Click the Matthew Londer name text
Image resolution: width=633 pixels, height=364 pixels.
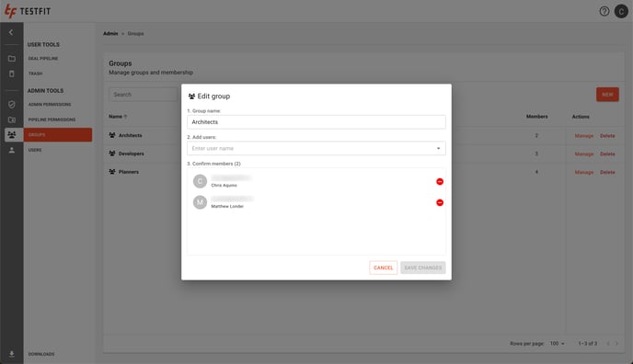tap(227, 207)
